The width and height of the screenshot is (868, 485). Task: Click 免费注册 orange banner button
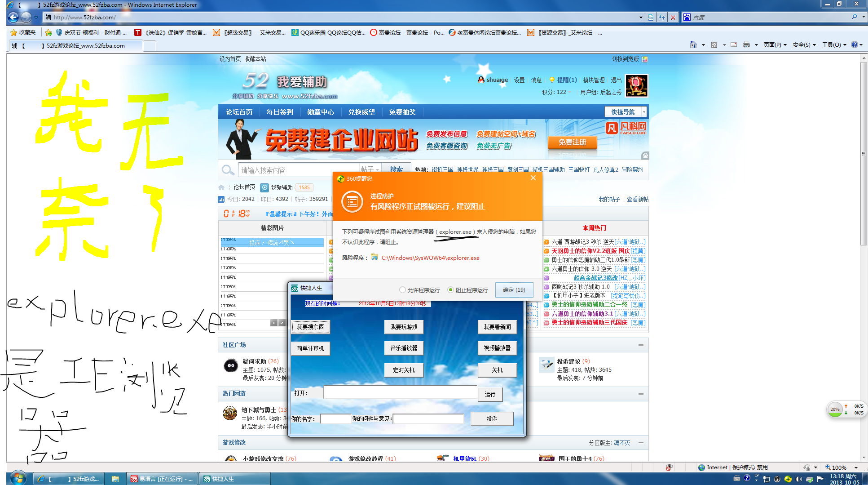572,142
